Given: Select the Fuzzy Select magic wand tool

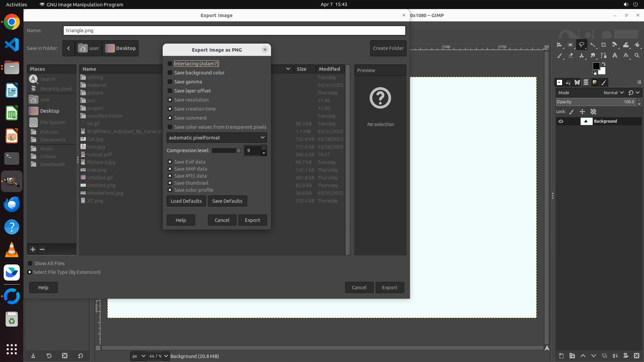Looking at the screenshot, I should [x=593, y=45].
